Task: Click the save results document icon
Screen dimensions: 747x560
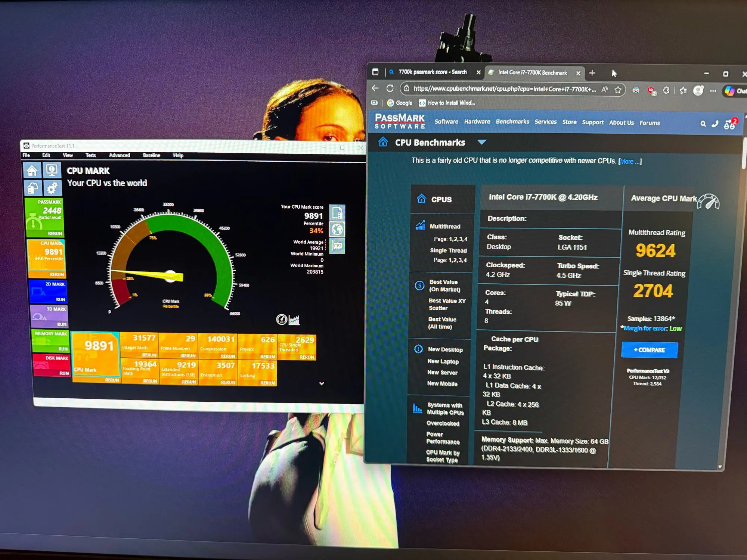Action: [337, 213]
